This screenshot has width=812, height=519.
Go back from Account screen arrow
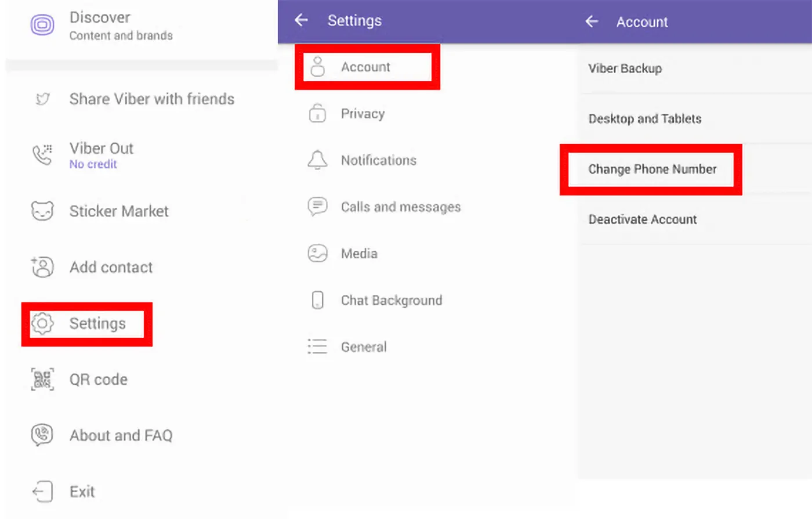pyautogui.click(x=592, y=21)
